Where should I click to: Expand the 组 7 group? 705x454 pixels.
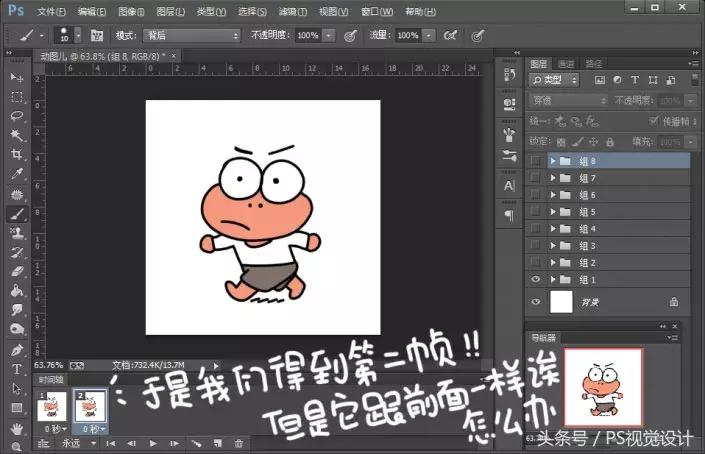pos(553,178)
